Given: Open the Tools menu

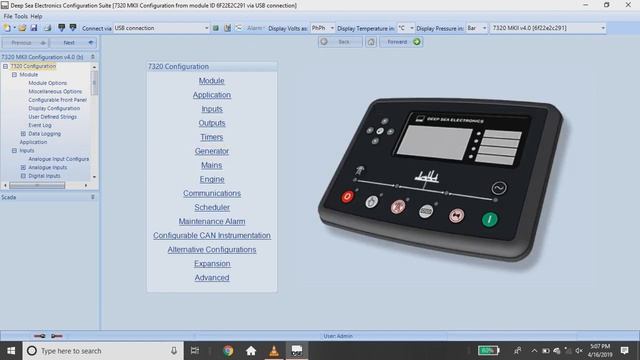Looking at the screenshot, I should click(x=21, y=16).
